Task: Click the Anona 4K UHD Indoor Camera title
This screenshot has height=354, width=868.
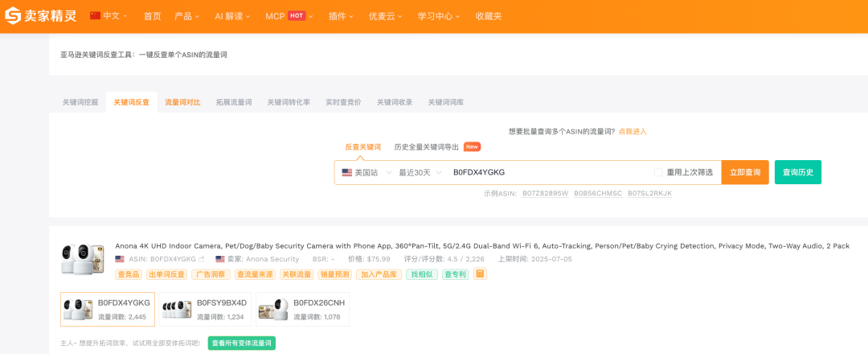Action: pos(482,246)
